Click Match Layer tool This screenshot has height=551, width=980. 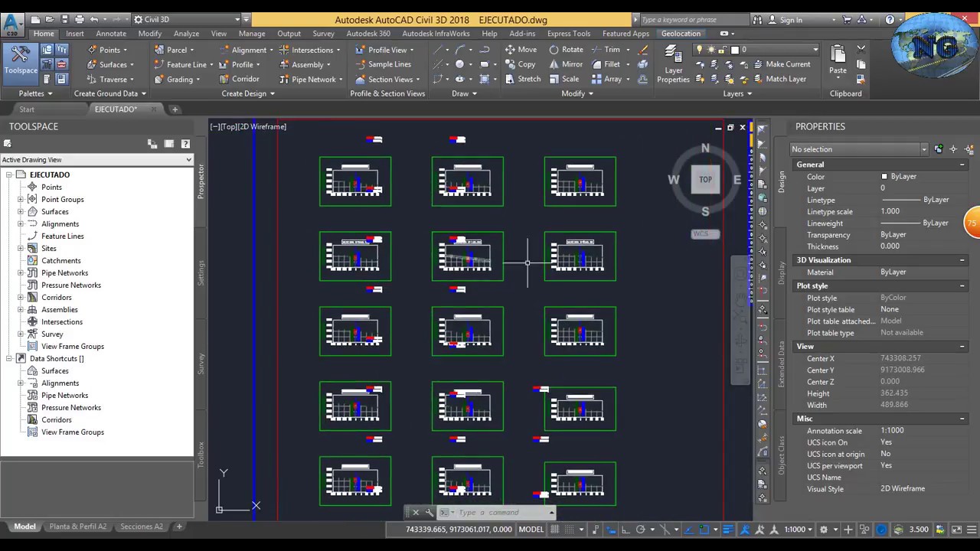click(x=779, y=79)
